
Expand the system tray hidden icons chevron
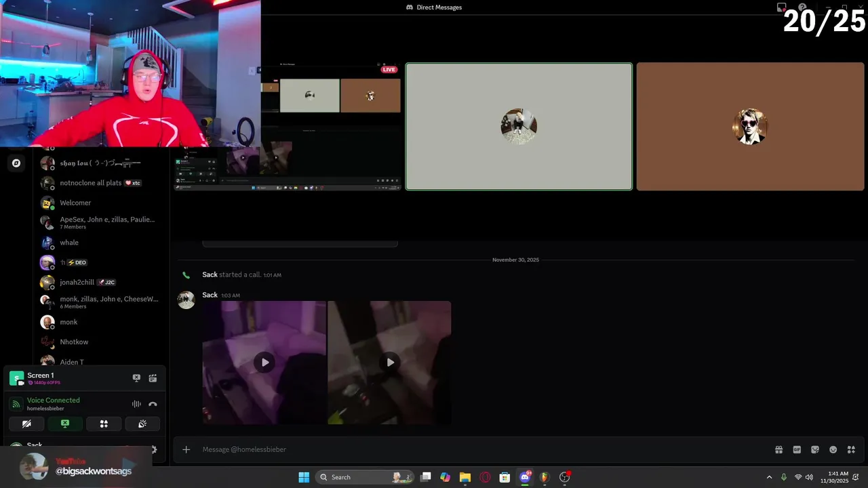tap(769, 477)
